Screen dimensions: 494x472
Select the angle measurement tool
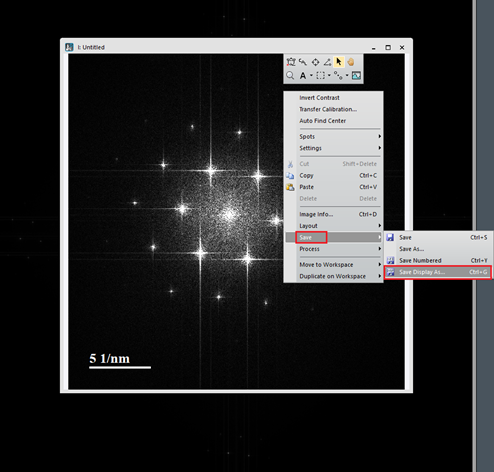tap(327, 62)
